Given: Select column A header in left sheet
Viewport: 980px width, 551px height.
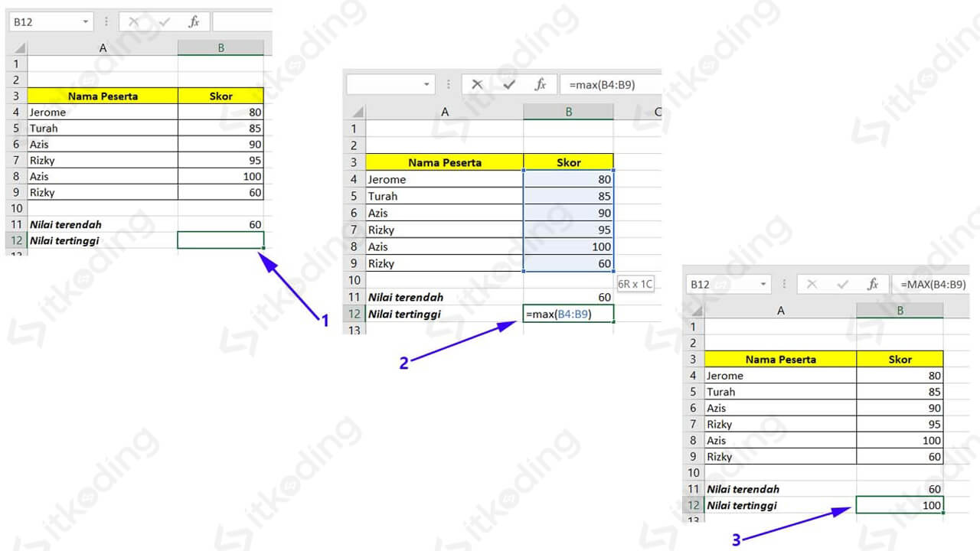Looking at the screenshot, I should [x=103, y=48].
